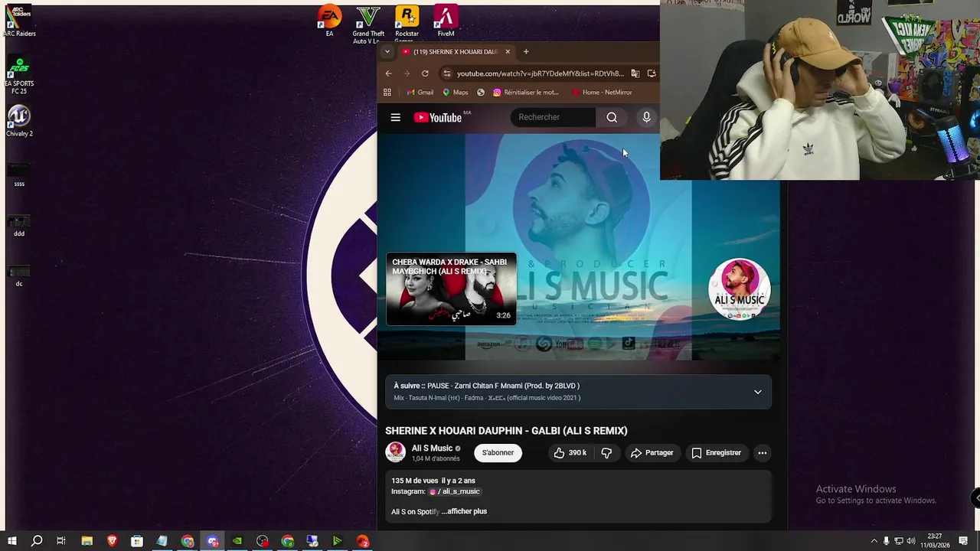
Task: Open FiveM desktop shortcut
Action: point(446,21)
